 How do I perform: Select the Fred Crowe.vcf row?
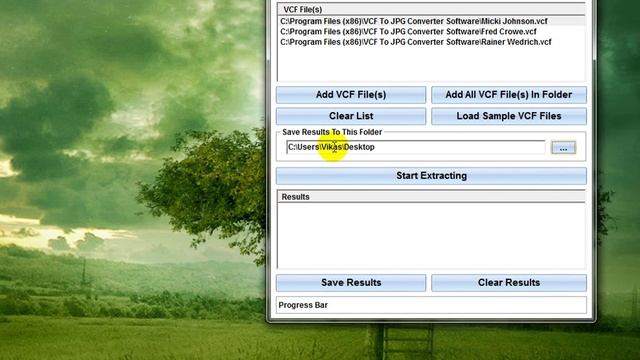pos(432,32)
